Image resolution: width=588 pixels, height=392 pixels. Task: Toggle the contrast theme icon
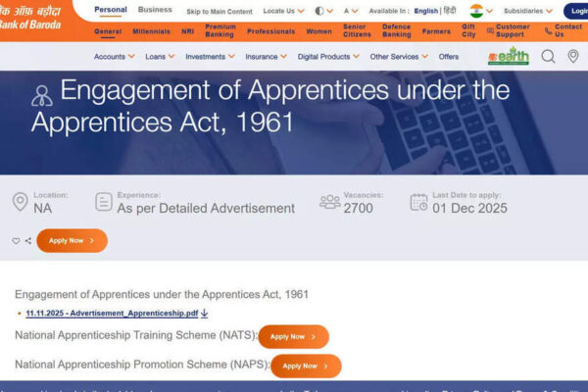tap(319, 11)
